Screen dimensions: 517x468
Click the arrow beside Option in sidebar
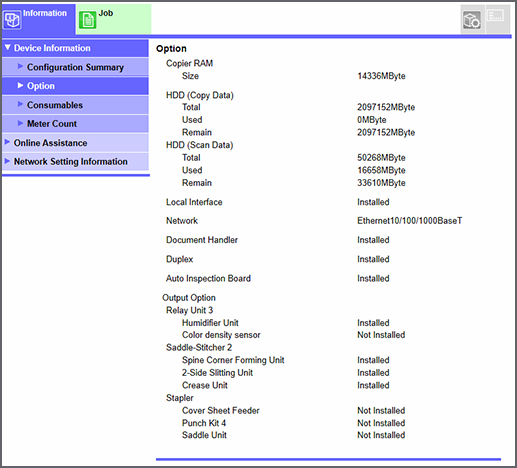tap(20, 85)
